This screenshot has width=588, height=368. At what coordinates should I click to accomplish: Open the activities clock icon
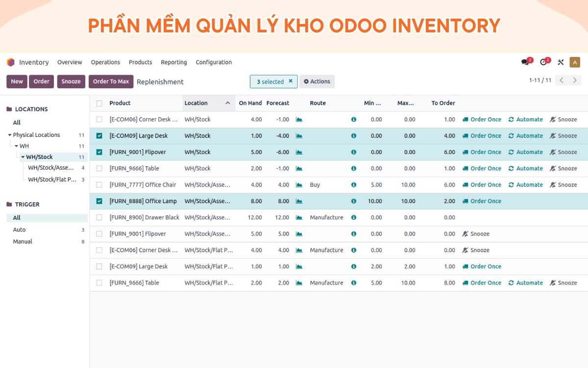coord(544,62)
